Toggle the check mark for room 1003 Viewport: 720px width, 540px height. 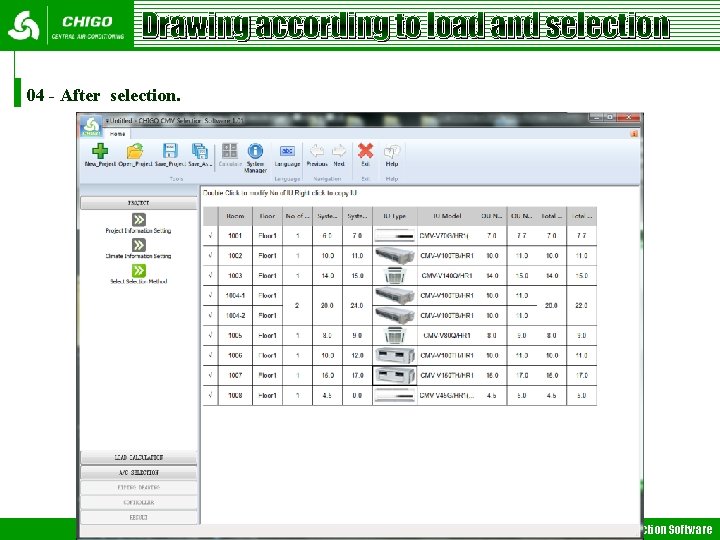click(210, 276)
